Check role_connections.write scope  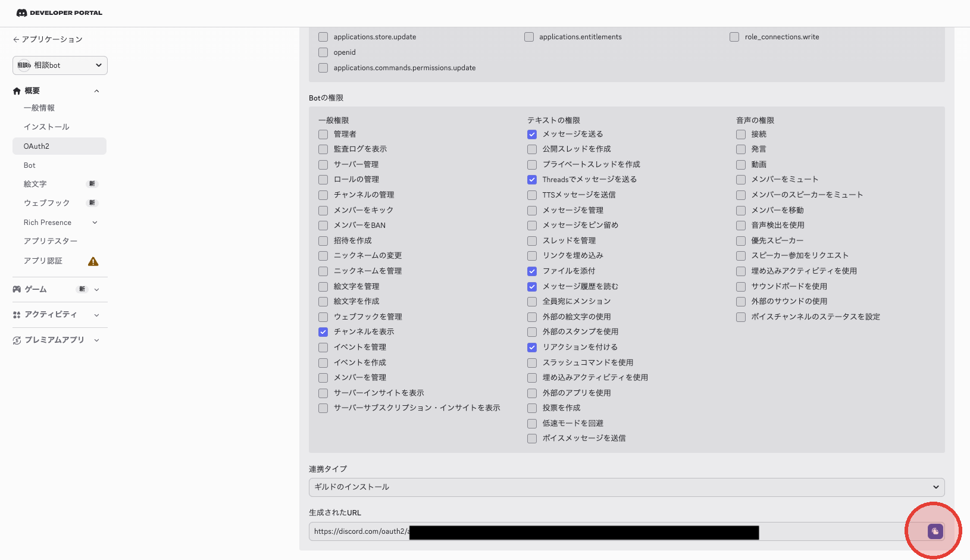(x=734, y=37)
